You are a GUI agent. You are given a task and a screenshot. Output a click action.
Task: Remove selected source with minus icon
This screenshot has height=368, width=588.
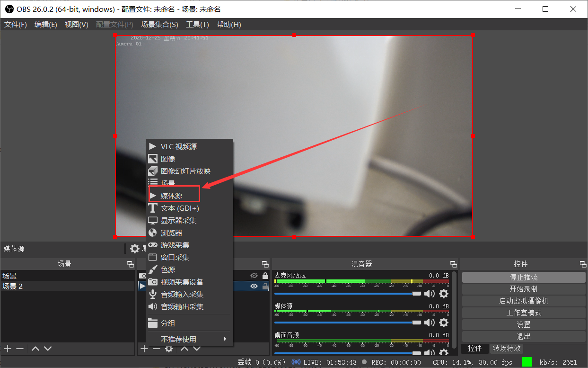[x=156, y=349]
